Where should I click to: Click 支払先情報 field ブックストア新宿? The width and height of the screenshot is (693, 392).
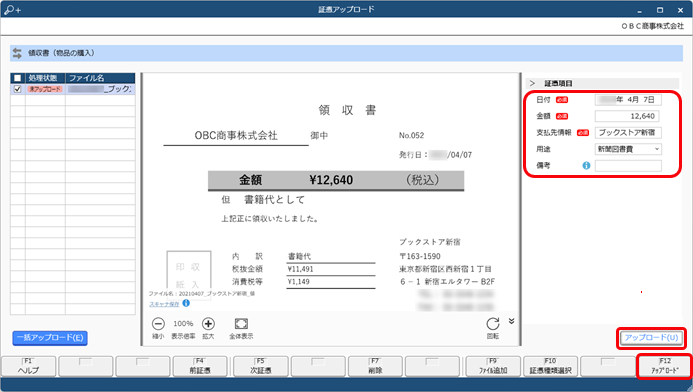pyautogui.click(x=628, y=133)
